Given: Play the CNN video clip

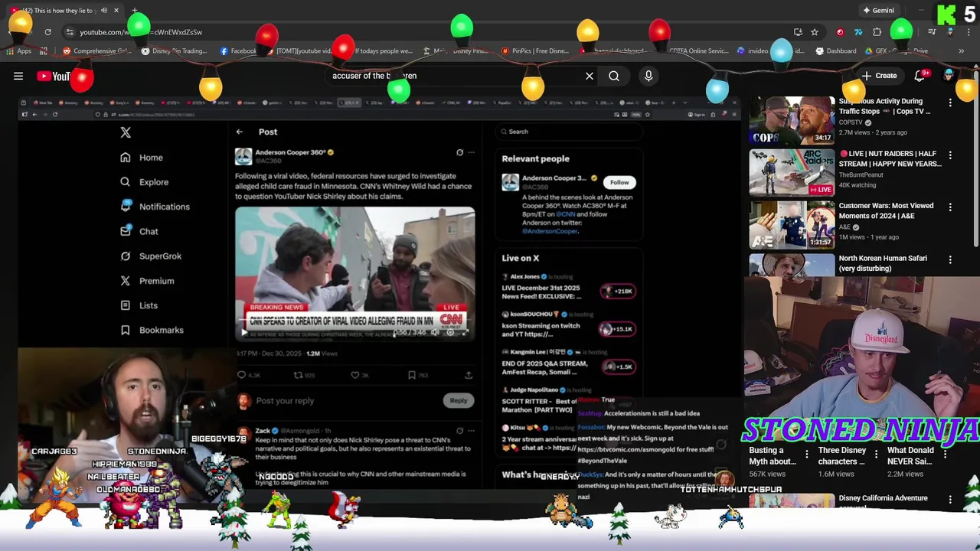Looking at the screenshot, I should (244, 332).
